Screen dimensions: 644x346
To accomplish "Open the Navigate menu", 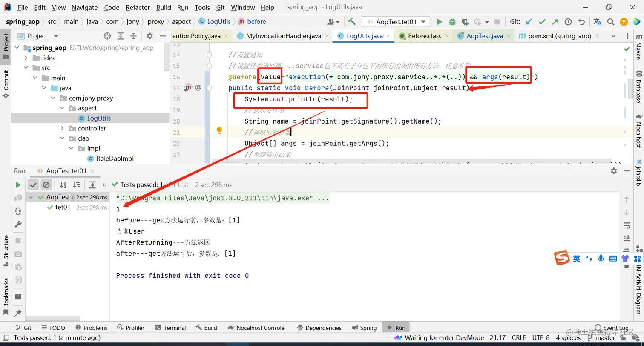I will [84, 8].
